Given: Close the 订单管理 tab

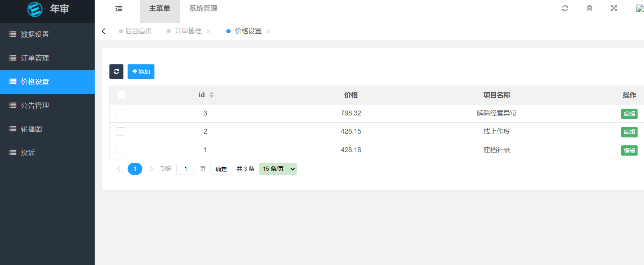Looking at the screenshot, I should click(x=209, y=31).
